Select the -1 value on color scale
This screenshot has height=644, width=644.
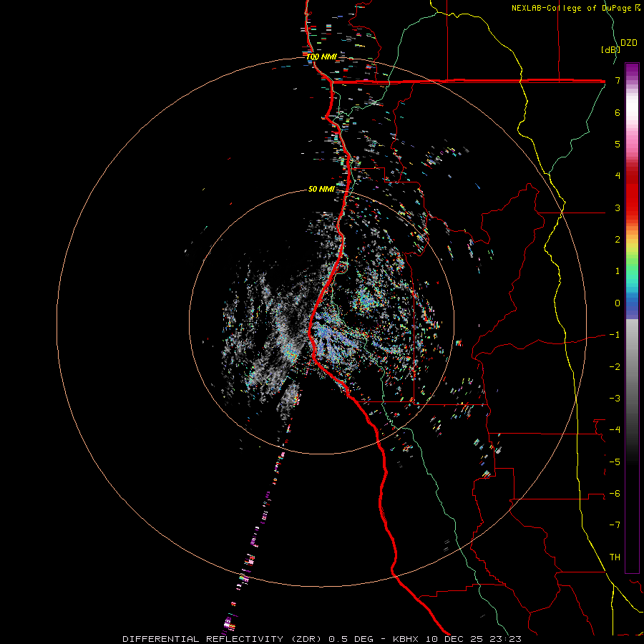pos(615,335)
